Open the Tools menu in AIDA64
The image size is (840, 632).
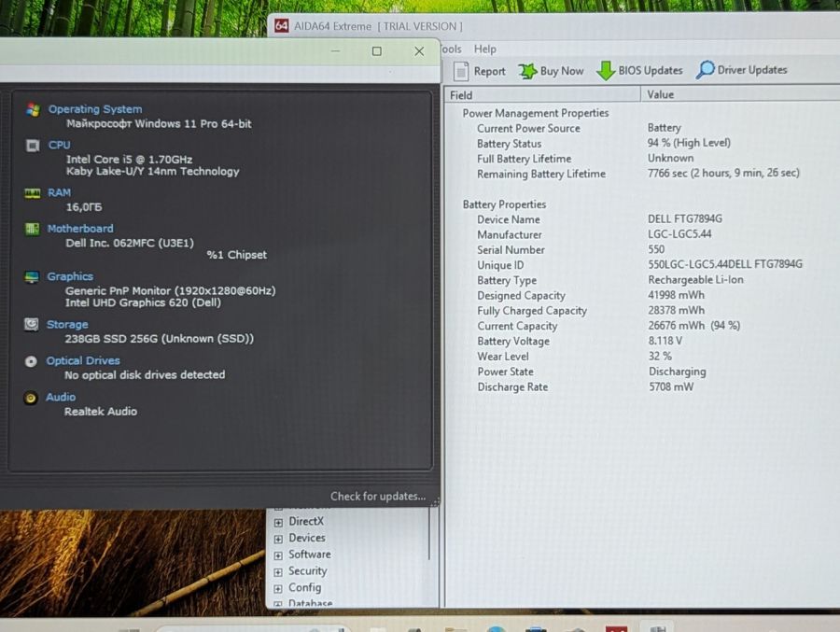click(452, 49)
